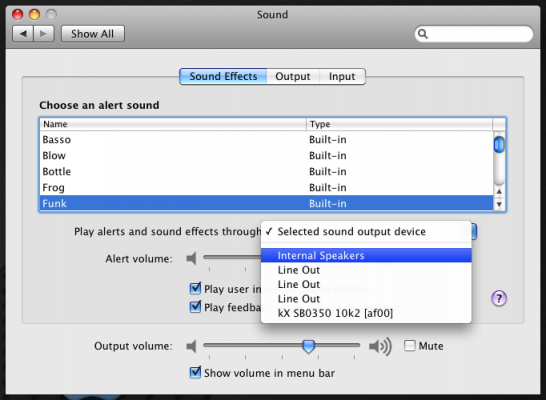Click the search magnifier icon
Image resolution: width=546 pixels, height=400 pixels.
click(x=423, y=34)
